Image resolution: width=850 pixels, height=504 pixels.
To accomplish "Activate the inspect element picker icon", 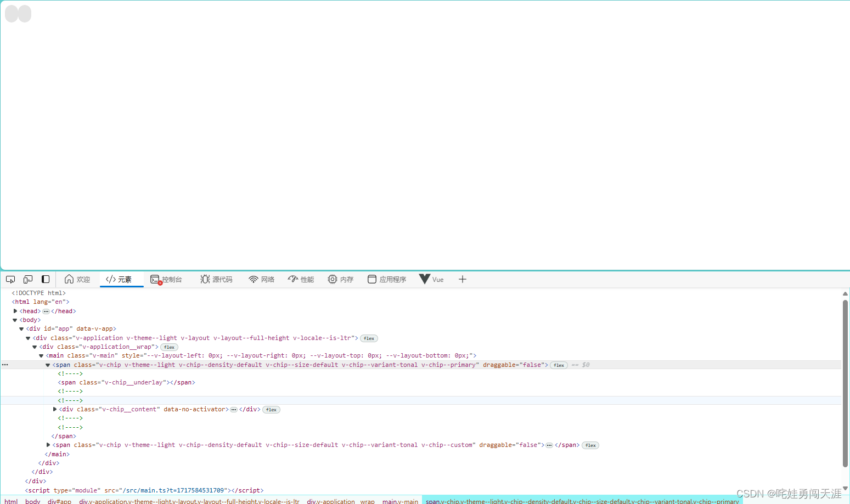I will coord(10,279).
